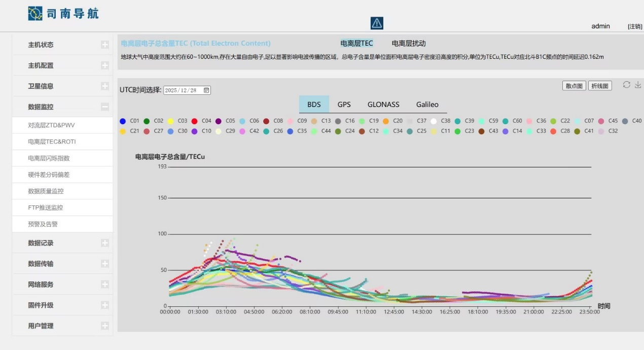
Task: Collapse the 数据监控 menu section
Action: tap(105, 107)
